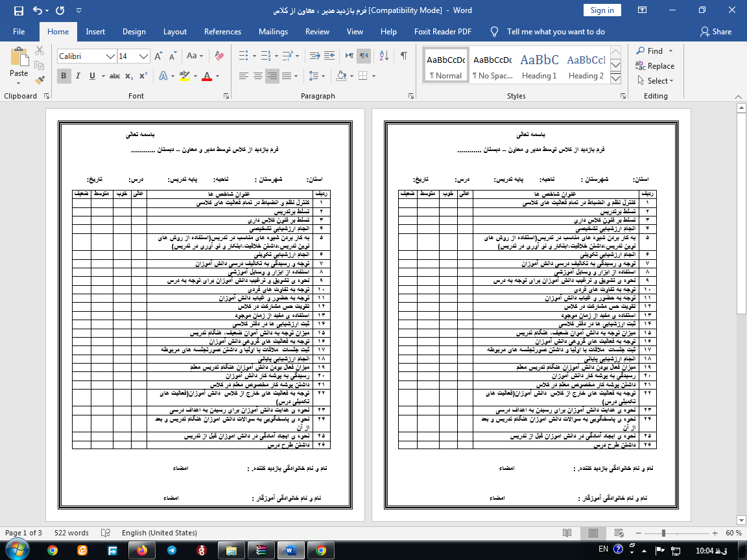Click the Format Painter brush icon
Screen dimensions: 747x560
(40, 80)
